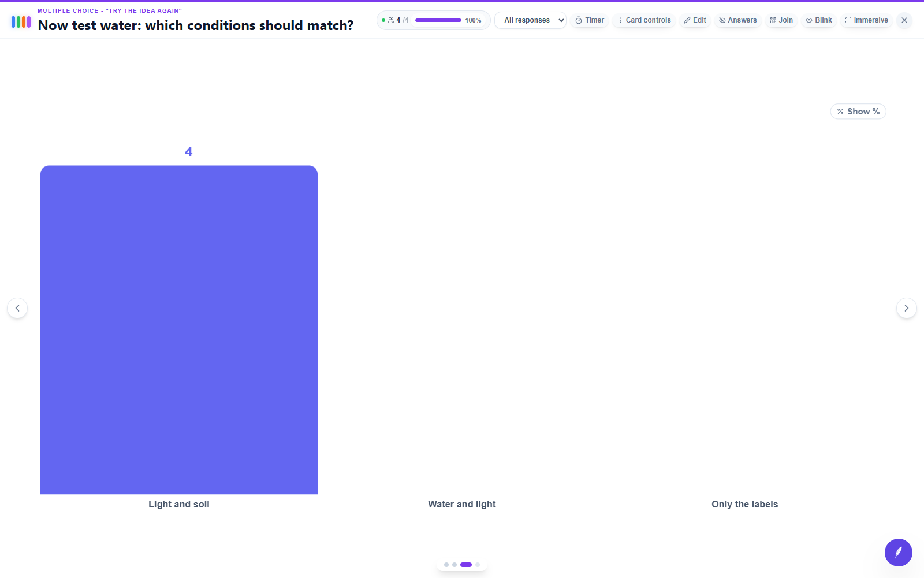Click the active pagination indicator

point(466,565)
